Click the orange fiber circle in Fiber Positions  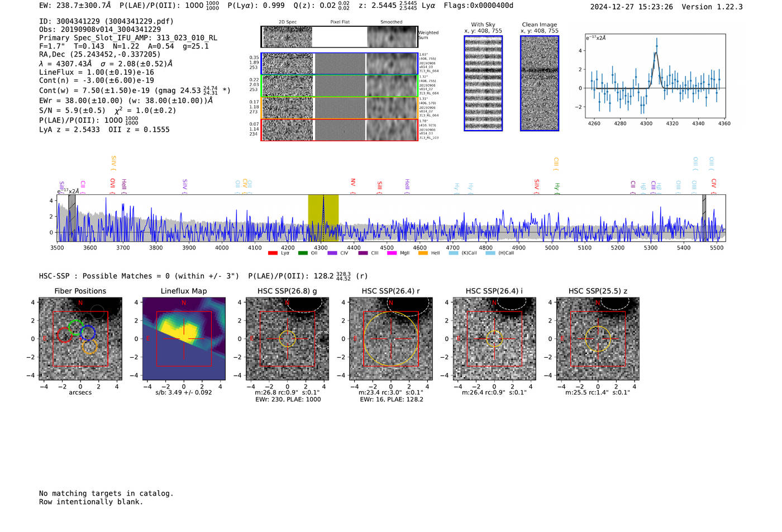89,346
